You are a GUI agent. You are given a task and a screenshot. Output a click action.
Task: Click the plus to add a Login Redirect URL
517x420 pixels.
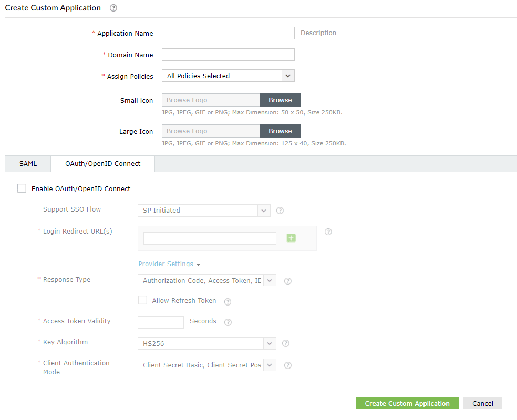pos(291,238)
